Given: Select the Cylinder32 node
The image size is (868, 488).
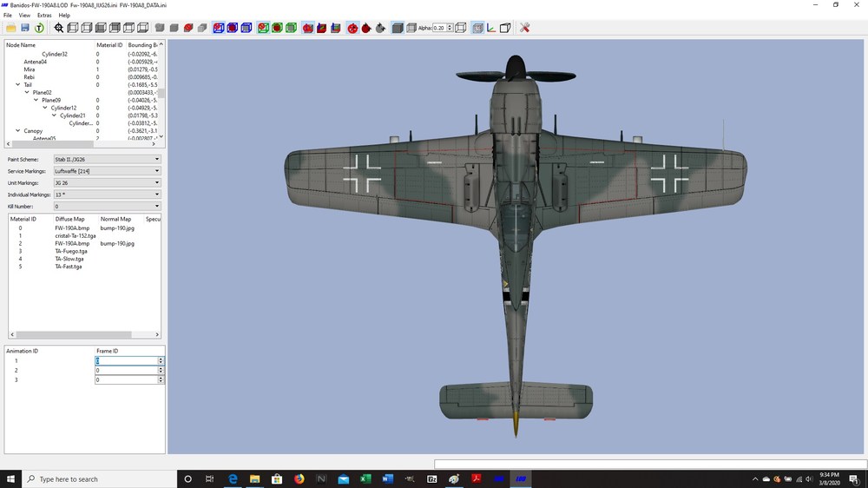Looking at the screenshot, I should pos(55,55).
